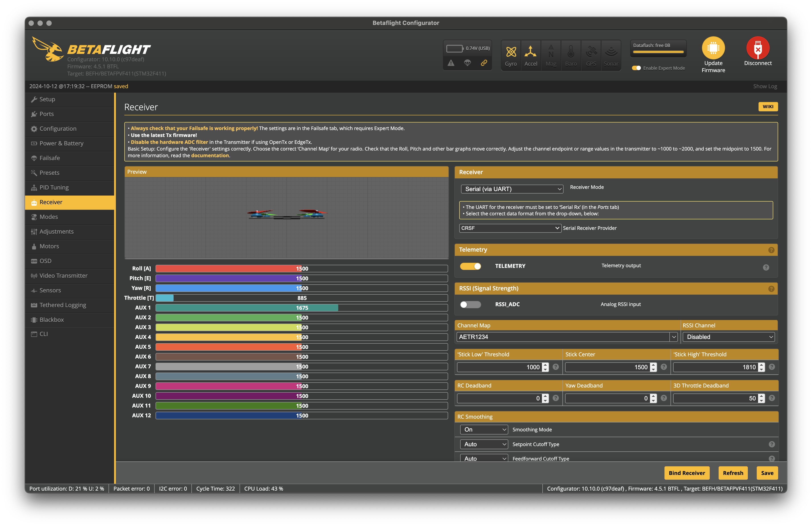Open Yaw Deadband help icon
This screenshot has width=812, height=526.
coord(664,398)
